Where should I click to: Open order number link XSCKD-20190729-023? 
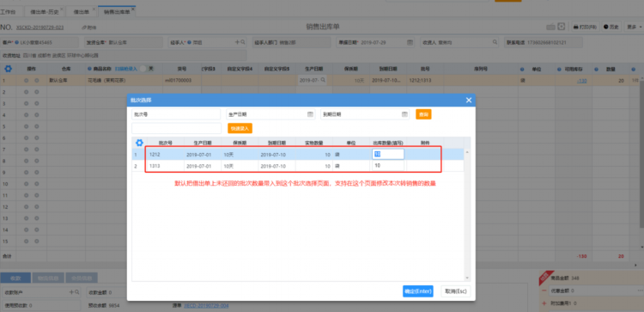(x=39, y=28)
